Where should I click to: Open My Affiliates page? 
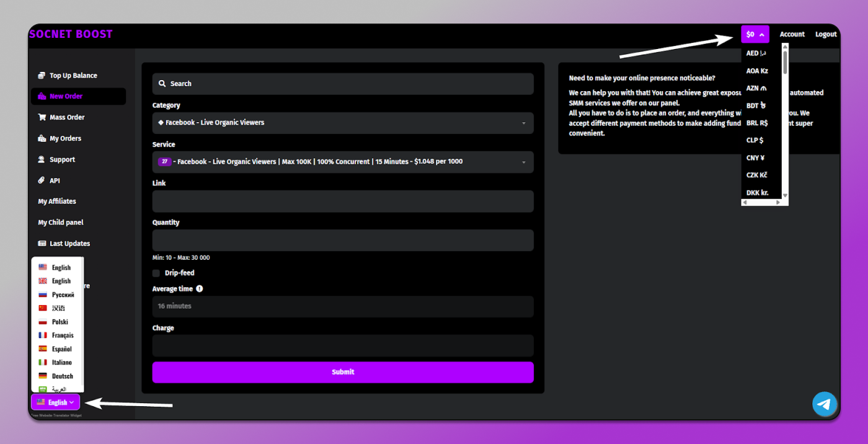pyautogui.click(x=57, y=202)
